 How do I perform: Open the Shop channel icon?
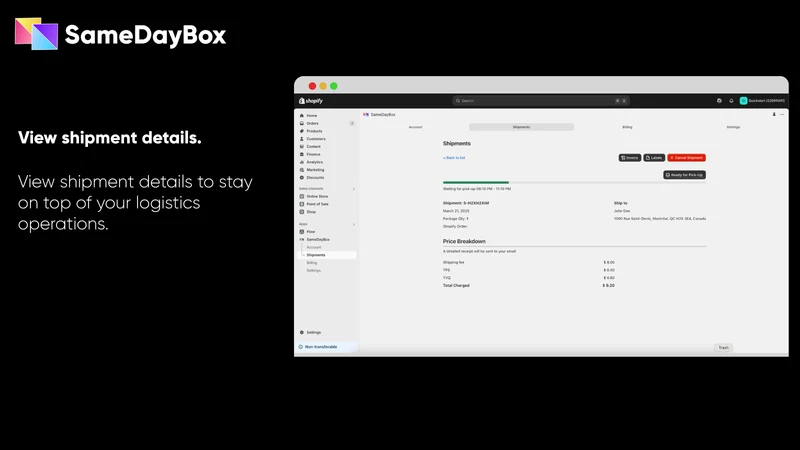coord(302,212)
